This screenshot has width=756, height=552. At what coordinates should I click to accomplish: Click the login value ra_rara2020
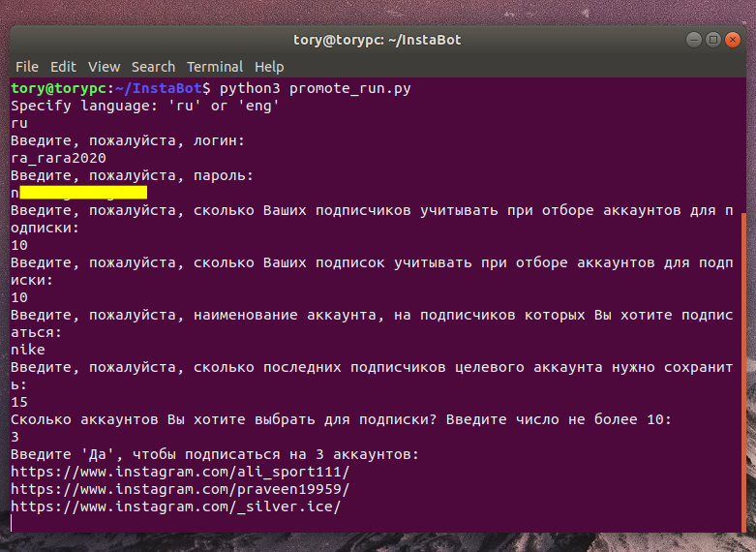pos(58,158)
